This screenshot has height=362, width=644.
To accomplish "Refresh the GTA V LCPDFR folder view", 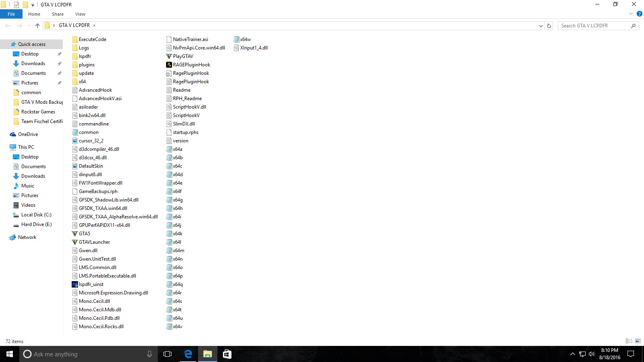I will point(549,26).
